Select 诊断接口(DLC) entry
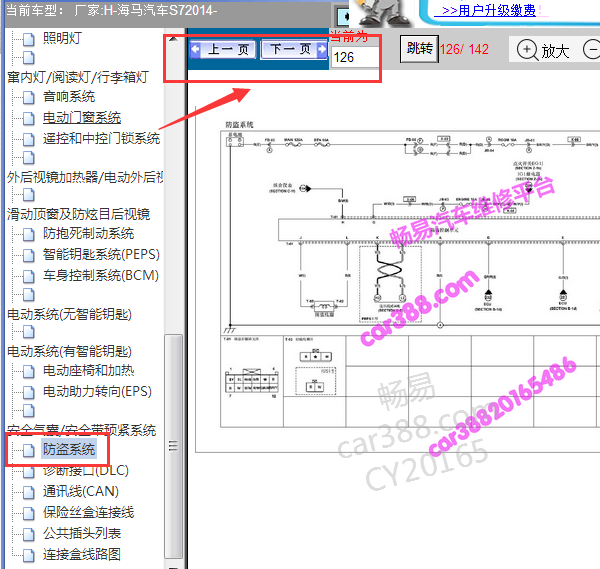Image resolution: width=600 pixels, height=569 pixels. [86, 470]
